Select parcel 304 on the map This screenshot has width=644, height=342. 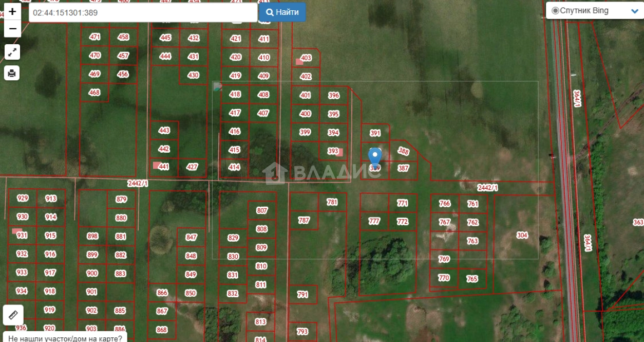click(522, 235)
